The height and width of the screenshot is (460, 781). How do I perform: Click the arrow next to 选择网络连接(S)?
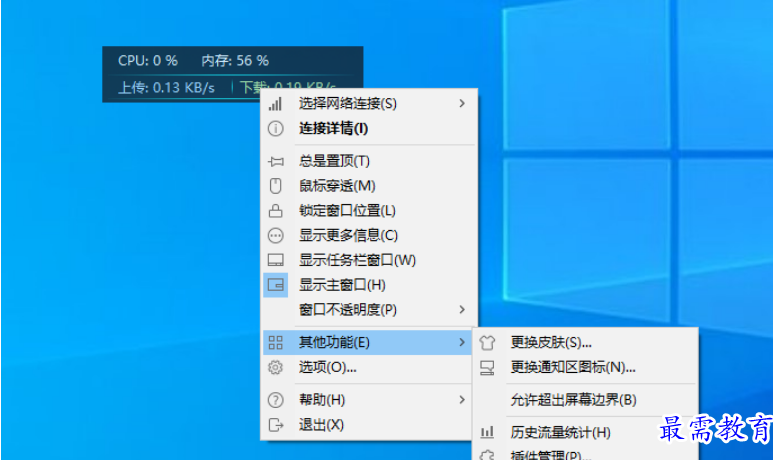click(x=462, y=104)
